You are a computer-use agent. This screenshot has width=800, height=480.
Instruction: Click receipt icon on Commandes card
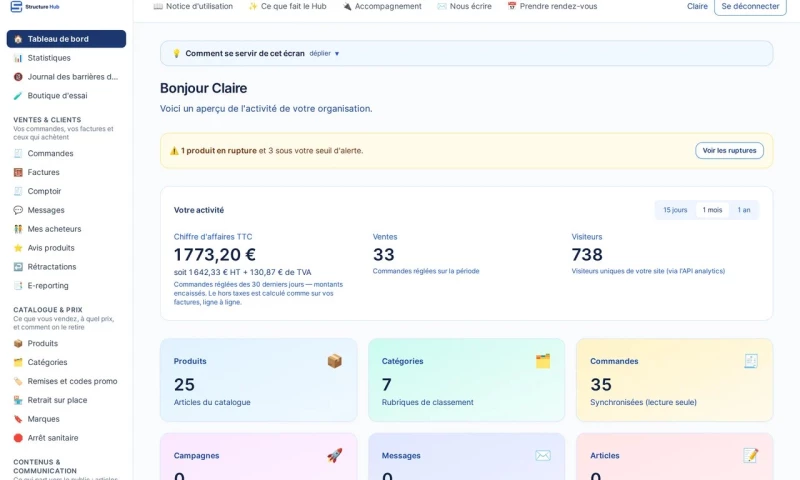click(x=751, y=361)
